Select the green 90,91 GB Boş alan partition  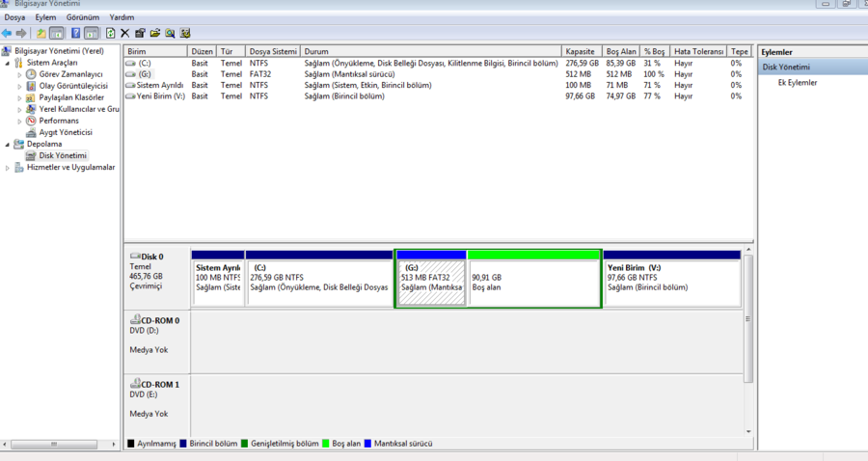click(534, 283)
